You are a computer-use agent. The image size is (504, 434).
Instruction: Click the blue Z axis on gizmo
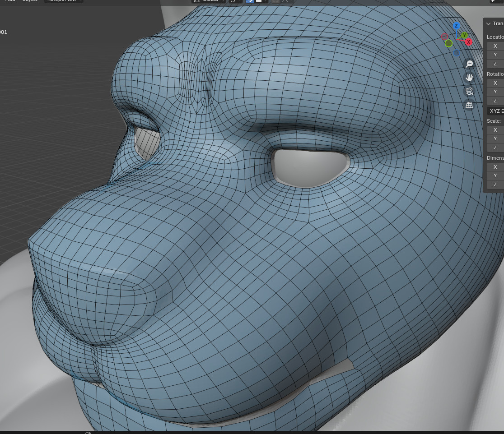(x=457, y=26)
